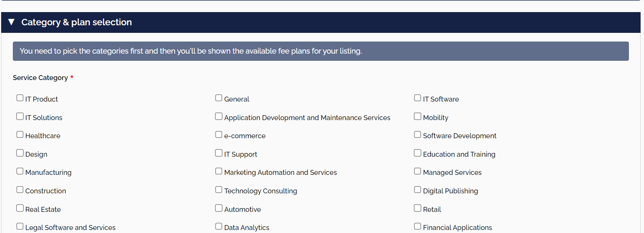This screenshot has height=233, width=644.
Task: Tick the Design checkbox
Action: (x=20, y=153)
